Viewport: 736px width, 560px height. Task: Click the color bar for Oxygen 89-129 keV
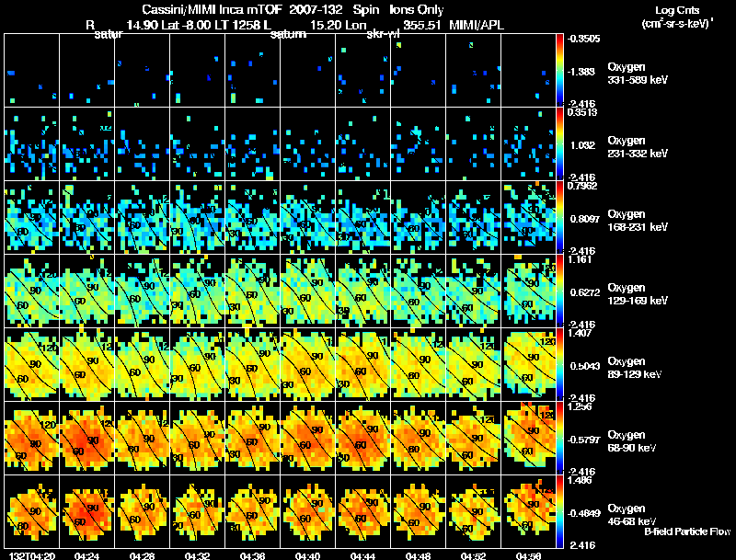(559, 365)
